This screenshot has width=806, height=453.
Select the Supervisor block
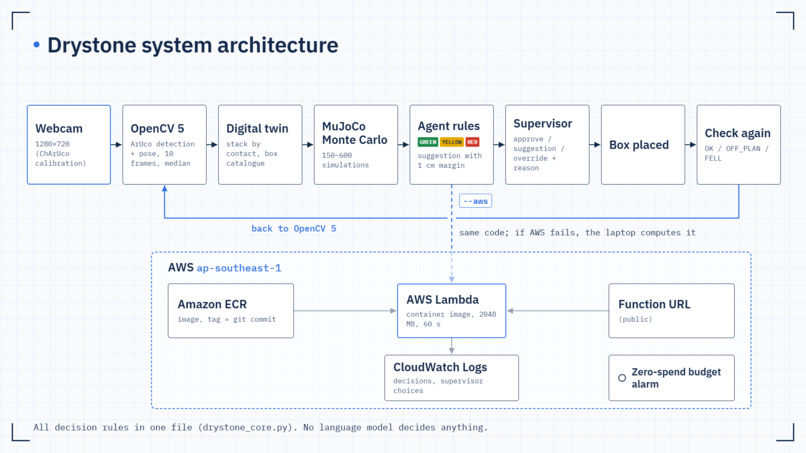(x=547, y=144)
